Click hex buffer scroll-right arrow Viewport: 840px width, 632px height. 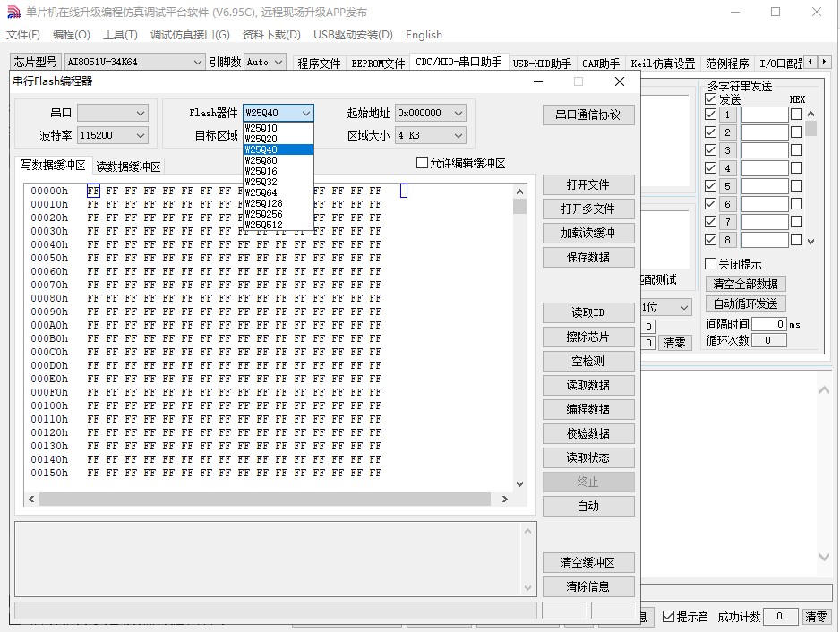(506, 499)
